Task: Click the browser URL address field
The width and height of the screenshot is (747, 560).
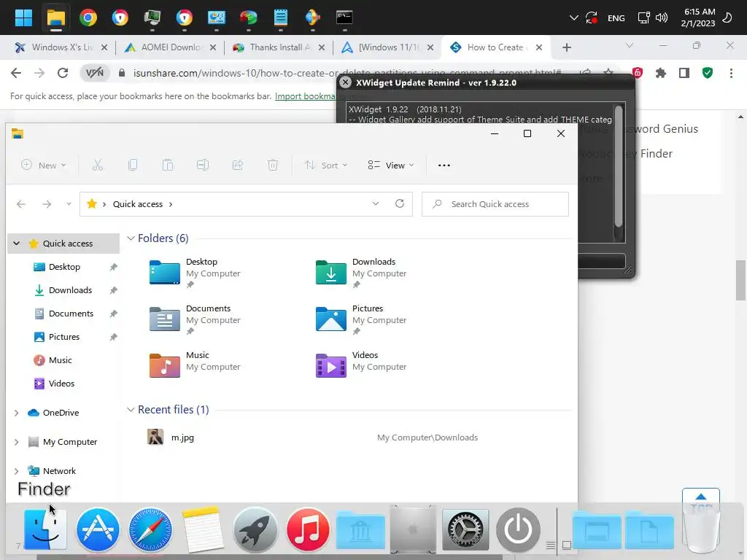Action: [347, 73]
